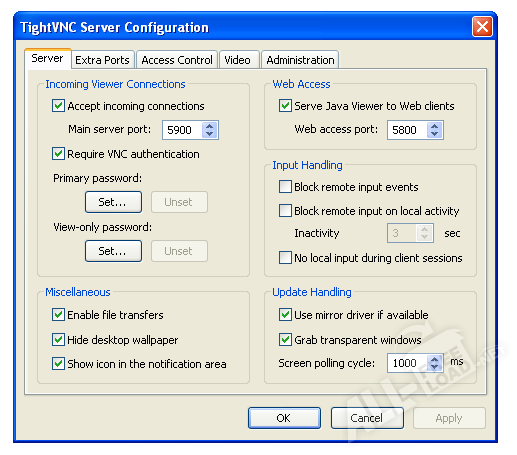Confirm settings with OK
This screenshot has height=455, width=517.
point(284,418)
